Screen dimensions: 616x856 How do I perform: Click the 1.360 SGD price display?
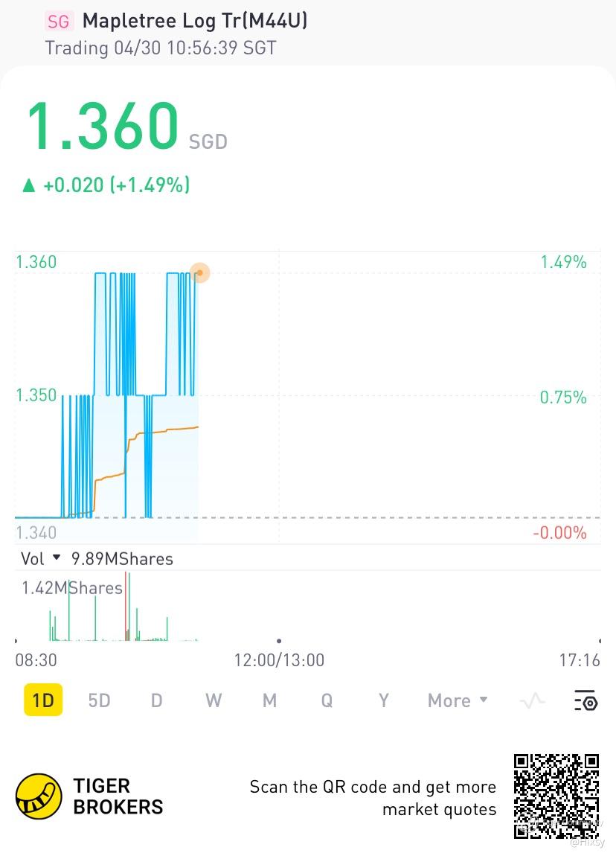pos(104,128)
